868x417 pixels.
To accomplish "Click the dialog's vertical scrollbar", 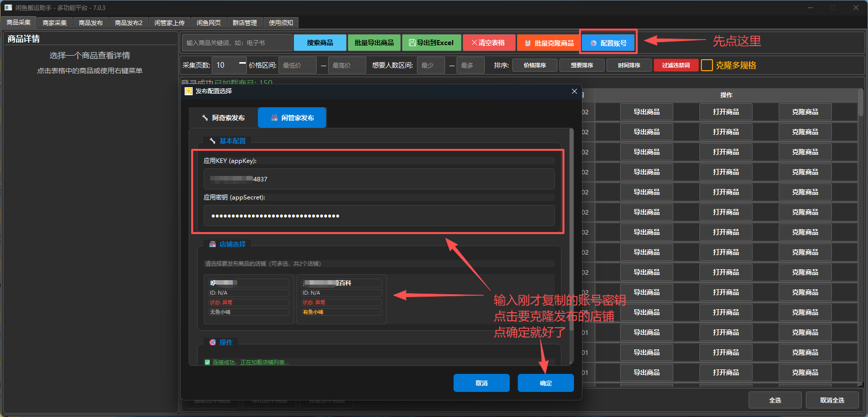I will (x=571, y=226).
